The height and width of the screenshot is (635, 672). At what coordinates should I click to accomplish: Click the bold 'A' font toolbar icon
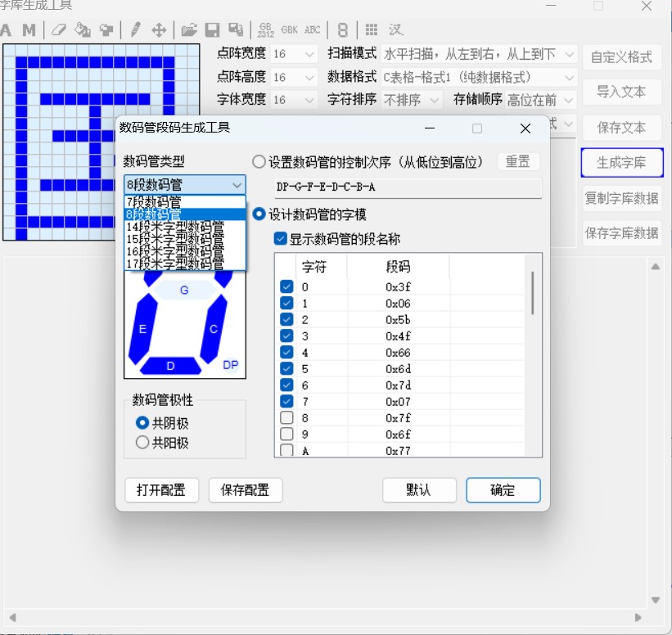6,30
